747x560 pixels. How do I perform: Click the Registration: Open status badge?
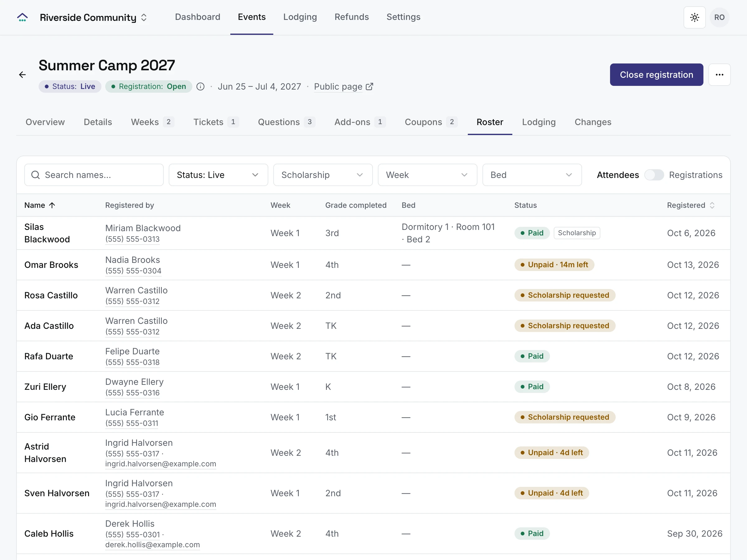(x=148, y=87)
